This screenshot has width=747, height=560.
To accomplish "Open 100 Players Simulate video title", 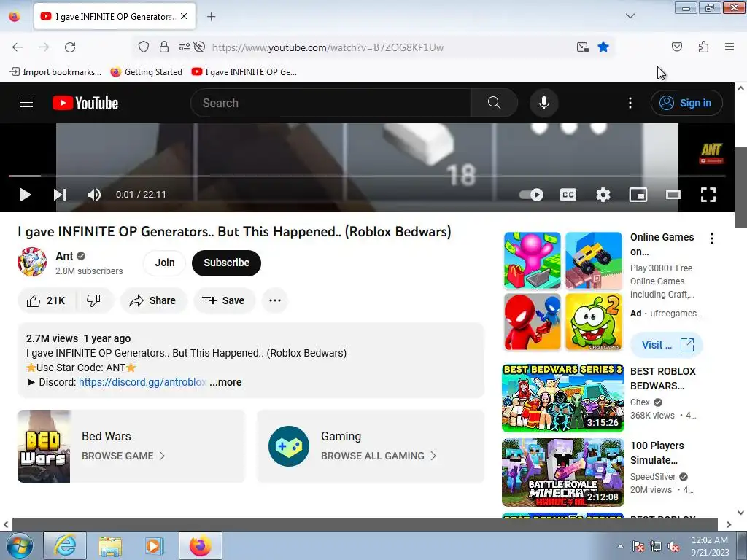I will pyautogui.click(x=657, y=453).
